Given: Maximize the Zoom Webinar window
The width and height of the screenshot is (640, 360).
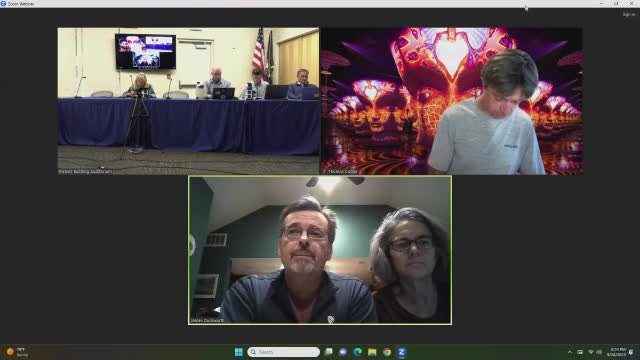Looking at the screenshot, I should click(x=616, y=4).
